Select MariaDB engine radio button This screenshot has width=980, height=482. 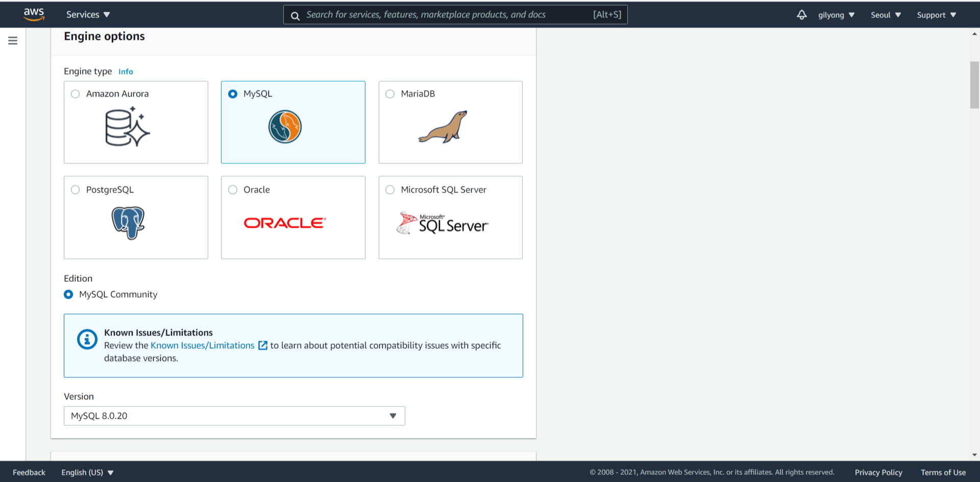pyautogui.click(x=390, y=94)
